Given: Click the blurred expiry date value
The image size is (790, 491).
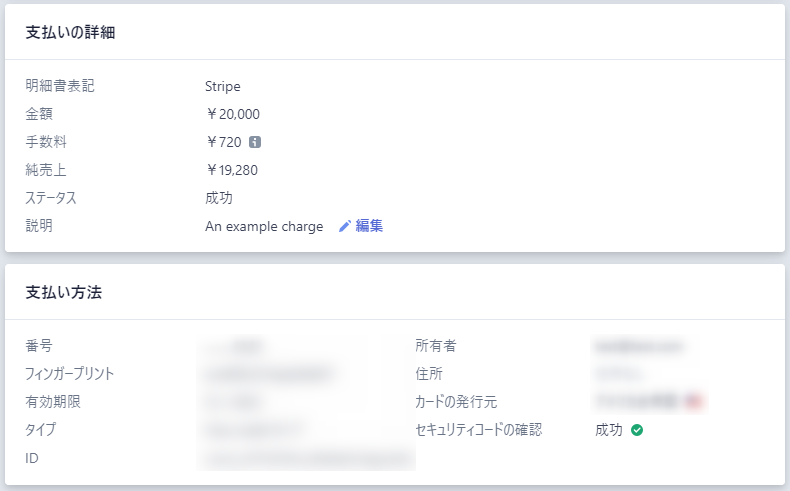Looking at the screenshot, I should pos(233,402).
